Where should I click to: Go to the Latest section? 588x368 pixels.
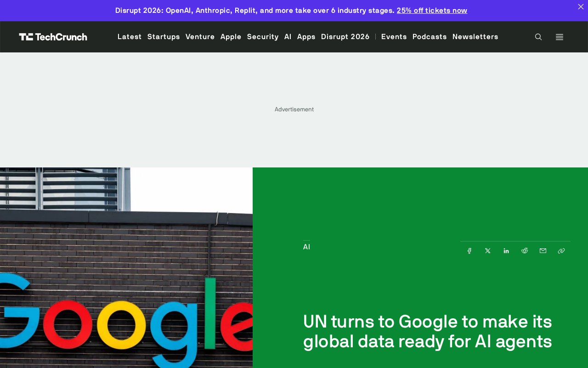click(130, 37)
